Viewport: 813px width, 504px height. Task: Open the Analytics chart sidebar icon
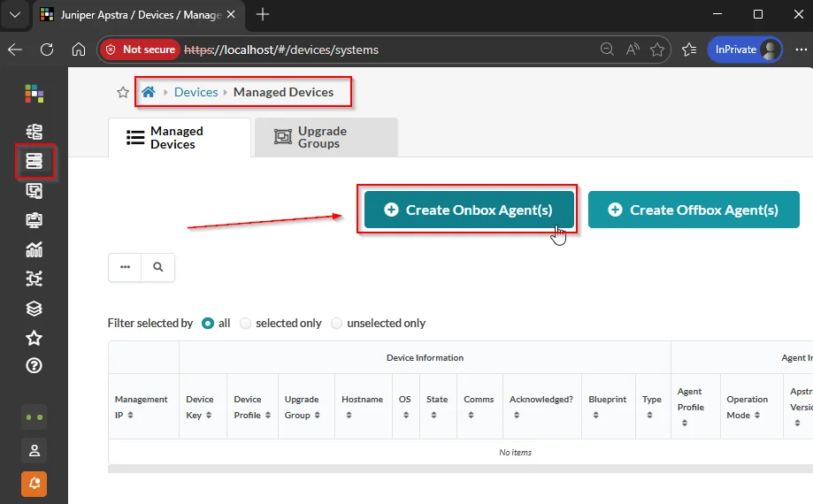pyautogui.click(x=35, y=249)
